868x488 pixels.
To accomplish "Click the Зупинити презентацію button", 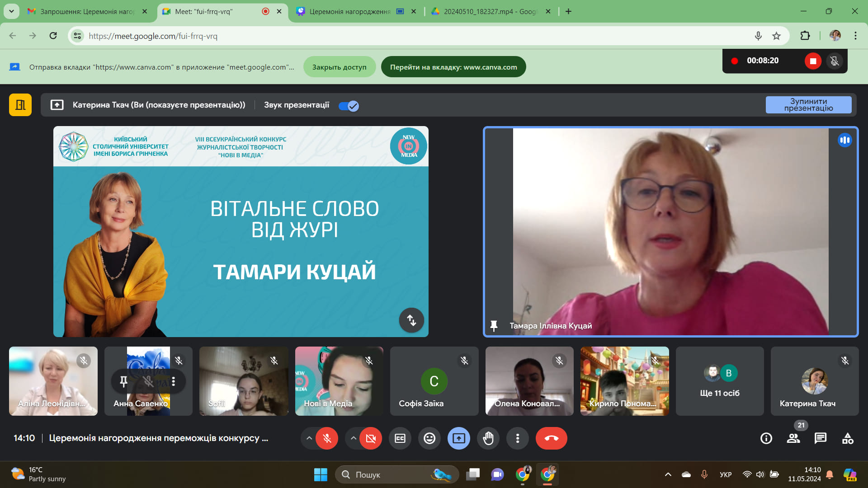I will click(808, 105).
